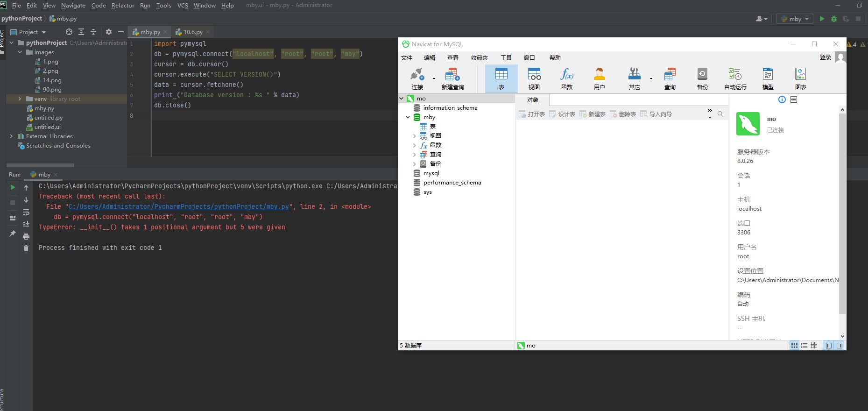Click the Project panel horizontal scrollbar

click(40, 165)
